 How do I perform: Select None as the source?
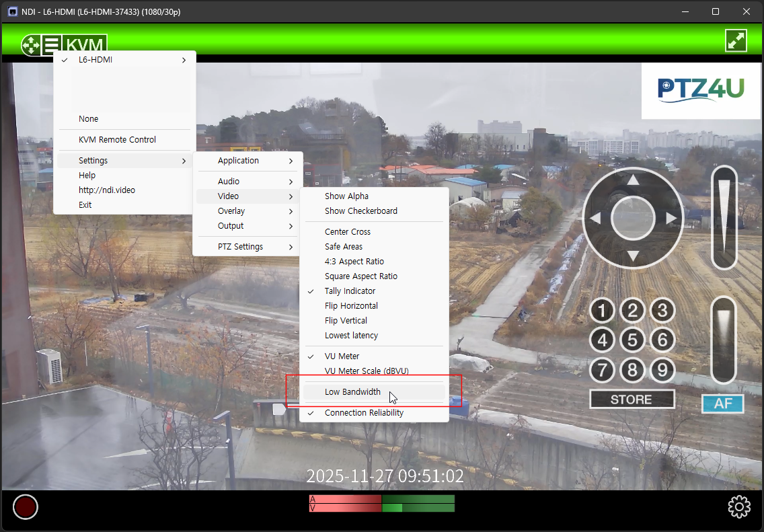pyautogui.click(x=124, y=119)
